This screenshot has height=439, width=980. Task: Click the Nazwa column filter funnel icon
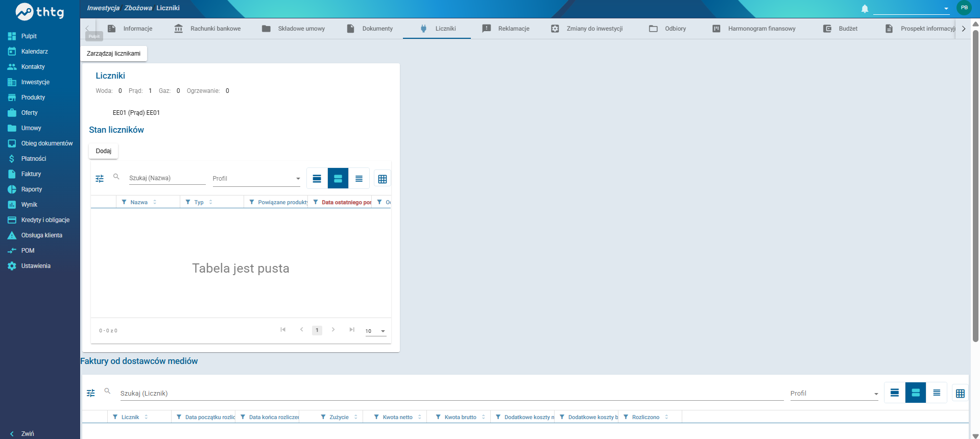point(124,202)
